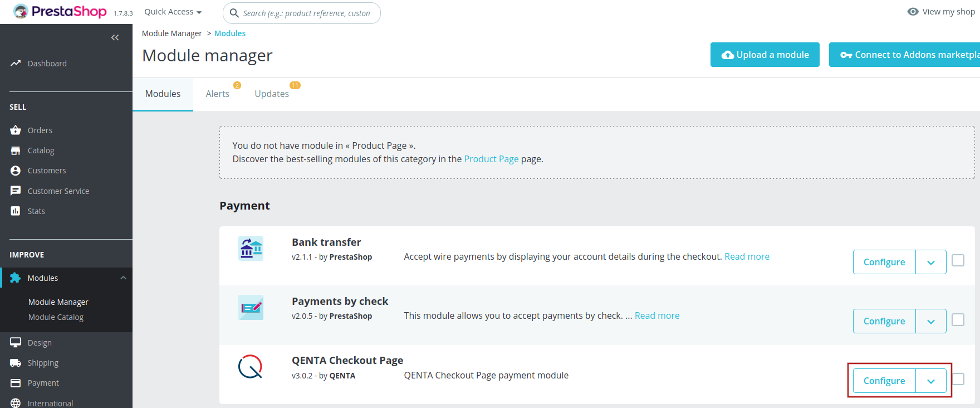Expand QENTA Checkout Page actions dropdown
This screenshot has height=408, width=980.
931,381
